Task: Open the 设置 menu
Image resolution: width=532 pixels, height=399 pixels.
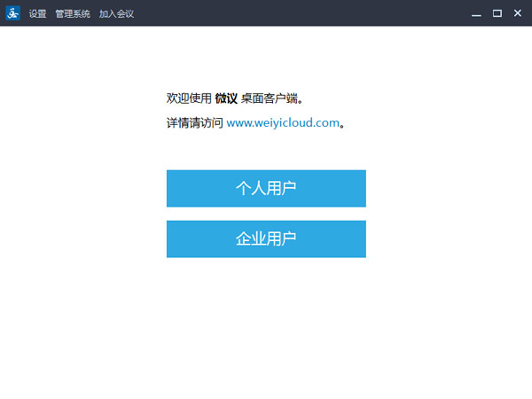Action: 37,13
